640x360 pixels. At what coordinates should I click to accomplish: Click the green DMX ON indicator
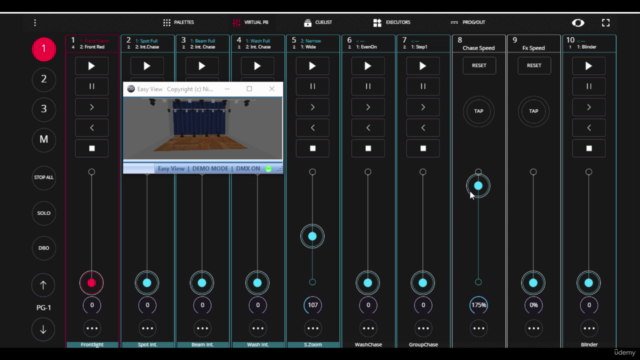[x=269, y=169]
